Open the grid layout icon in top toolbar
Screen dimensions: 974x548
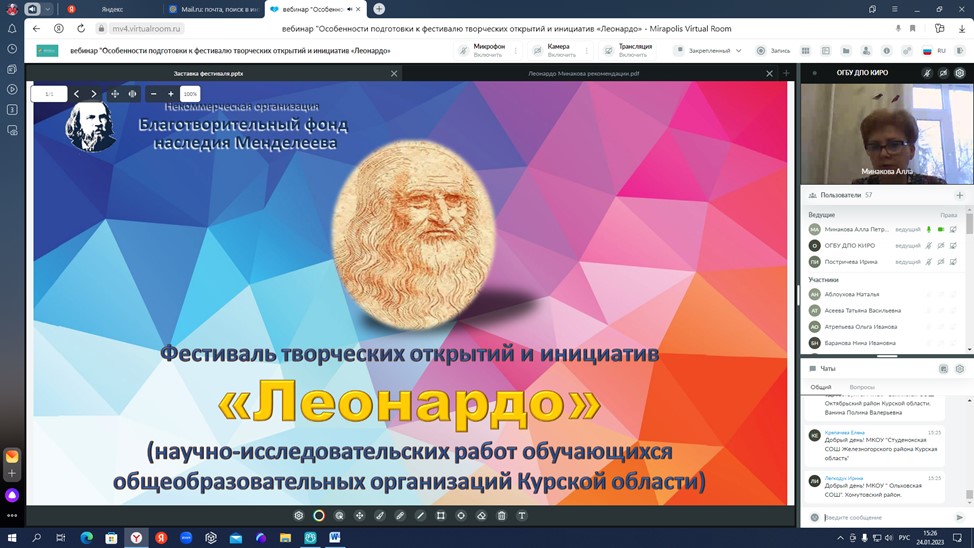click(x=806, y=51)
